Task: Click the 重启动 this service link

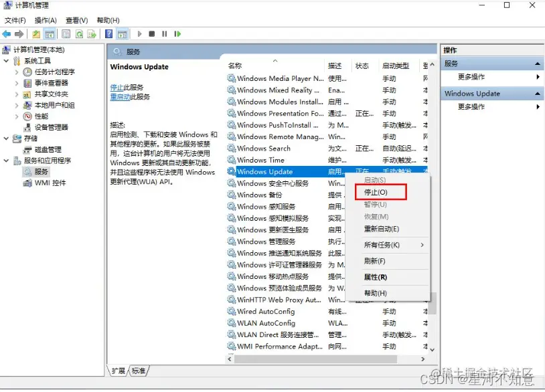Action: [x=121, y=97]
